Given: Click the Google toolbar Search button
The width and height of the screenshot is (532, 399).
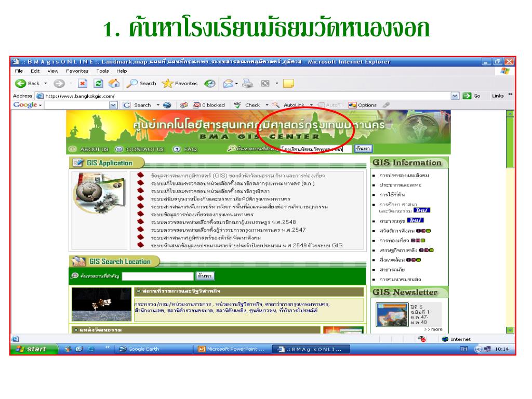Looking at the screenshot, I should coord(138,105).
